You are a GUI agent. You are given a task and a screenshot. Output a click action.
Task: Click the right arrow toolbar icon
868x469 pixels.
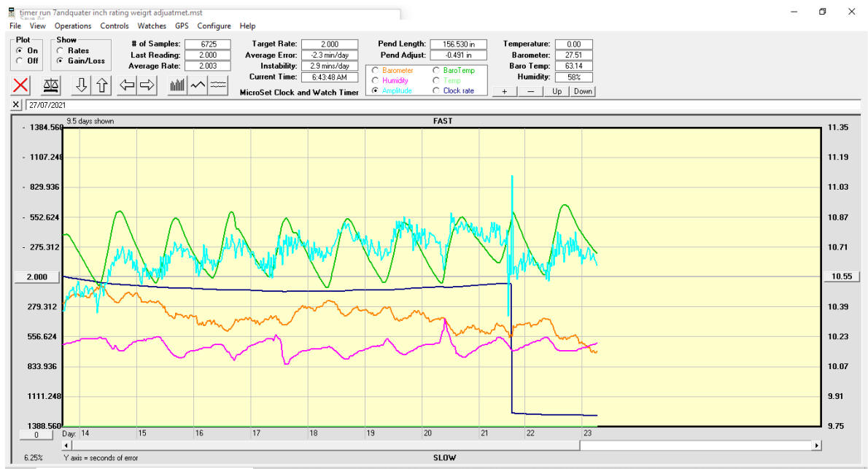pyautogui.click(x=147, y=85)
